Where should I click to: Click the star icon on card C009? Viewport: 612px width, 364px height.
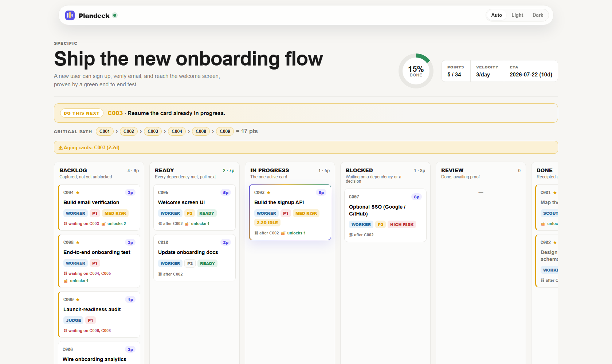(78, 300)
